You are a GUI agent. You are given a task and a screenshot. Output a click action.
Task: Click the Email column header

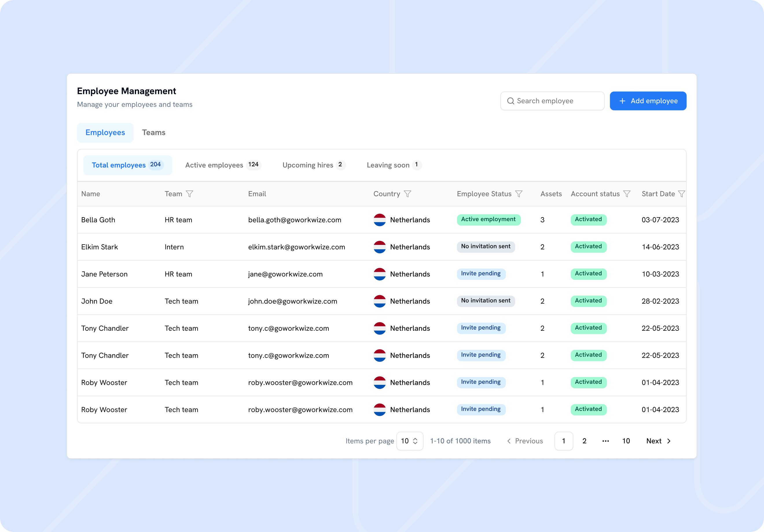point(257,194)
